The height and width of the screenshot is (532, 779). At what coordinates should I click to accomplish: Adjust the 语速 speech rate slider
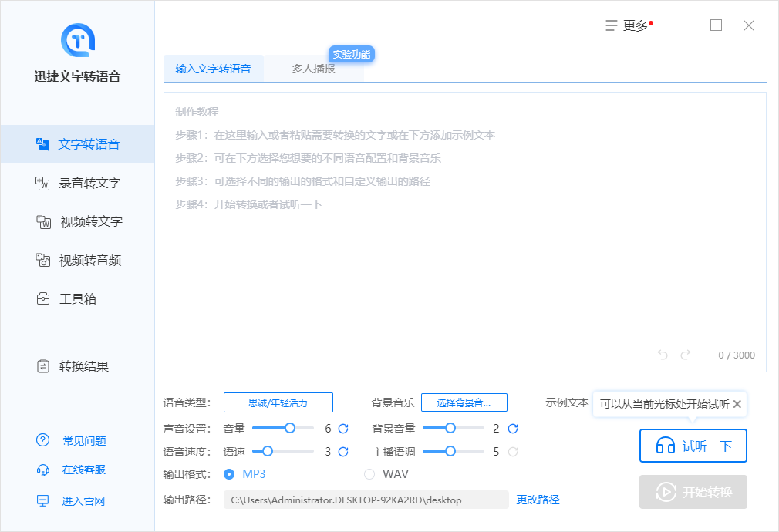point(267,452)
